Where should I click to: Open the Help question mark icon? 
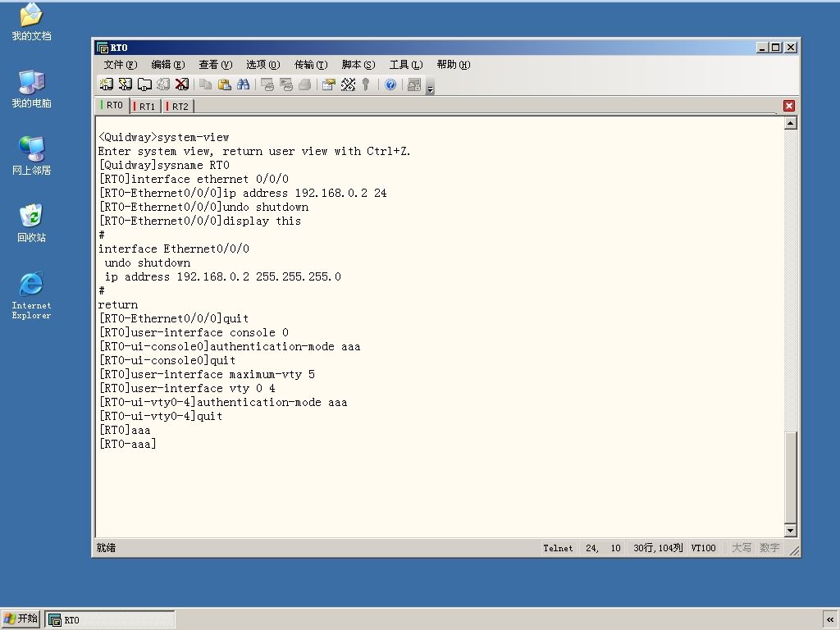pos(390,84)
